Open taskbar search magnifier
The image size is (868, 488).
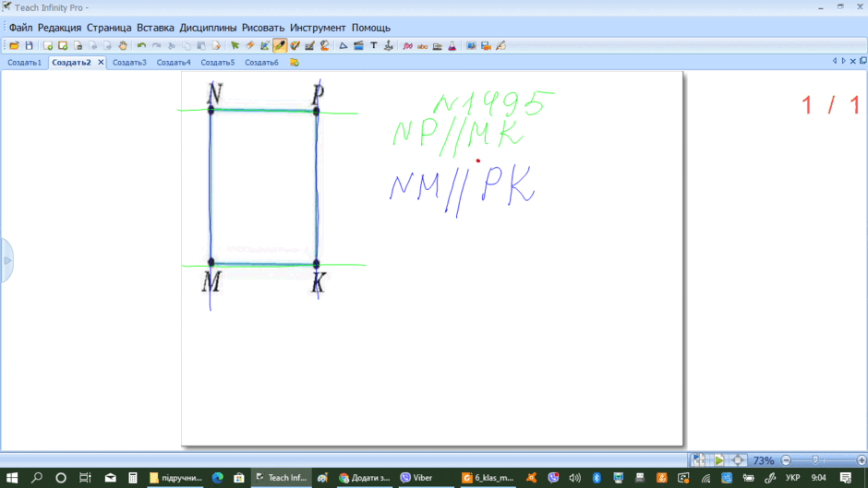coord(37,478)
